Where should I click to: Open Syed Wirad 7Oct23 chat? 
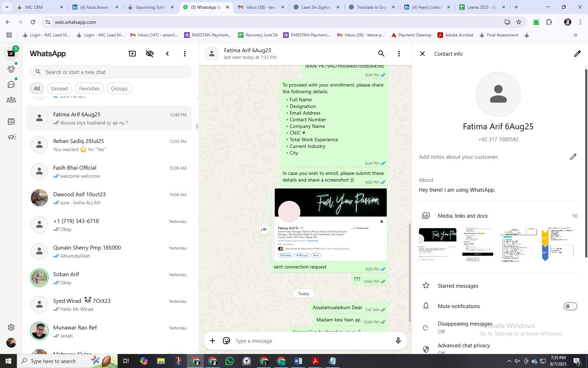[109, 305]
